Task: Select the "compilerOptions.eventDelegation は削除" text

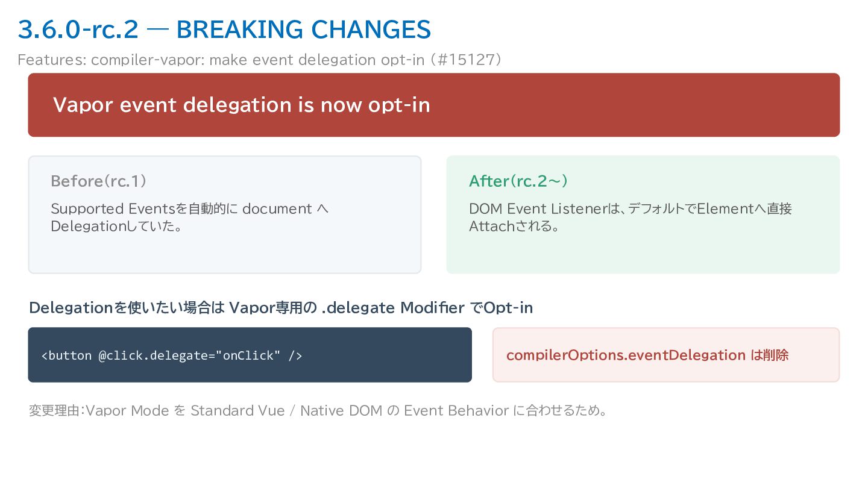Action: pyautogui.click(x=647, y=355)
